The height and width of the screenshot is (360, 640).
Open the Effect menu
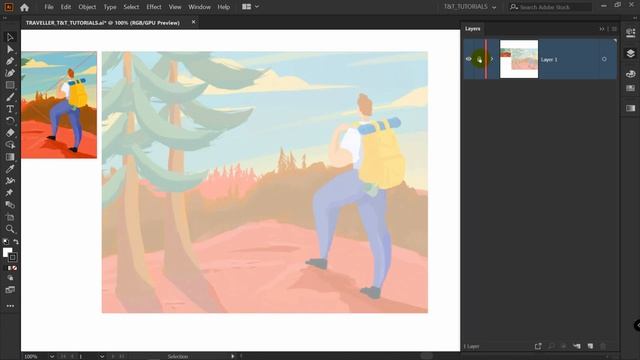click(x=154, y=7)
